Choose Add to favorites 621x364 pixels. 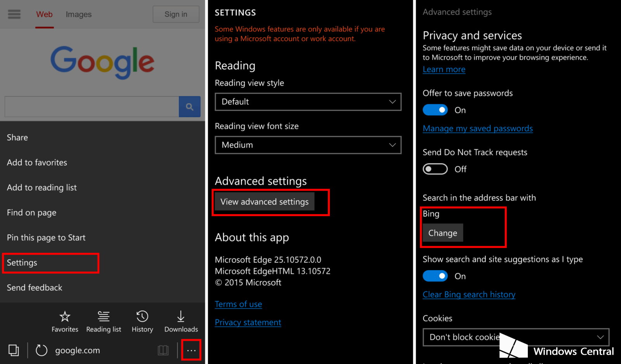[37, 162]
